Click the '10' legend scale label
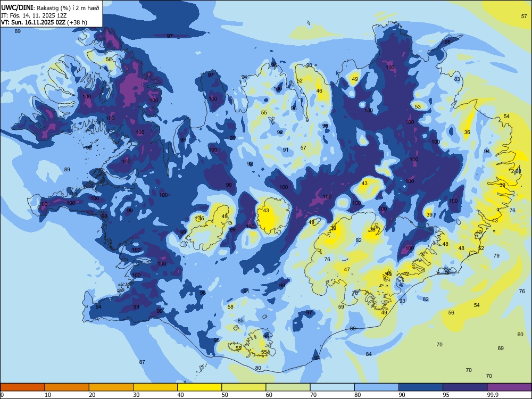This screenshot has height=399, width=532. [x=48, y=395]
